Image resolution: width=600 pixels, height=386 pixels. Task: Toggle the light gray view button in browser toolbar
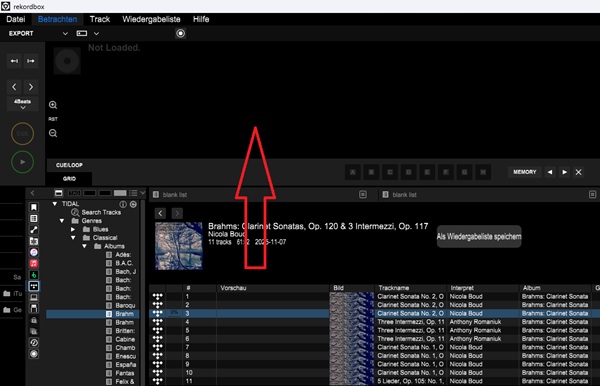click(120, 193)
